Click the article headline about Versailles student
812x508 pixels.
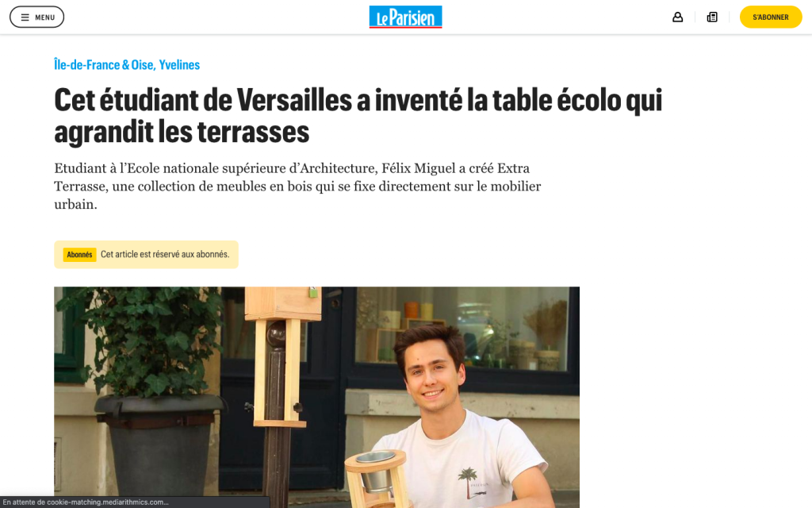[x=358, y=116]
